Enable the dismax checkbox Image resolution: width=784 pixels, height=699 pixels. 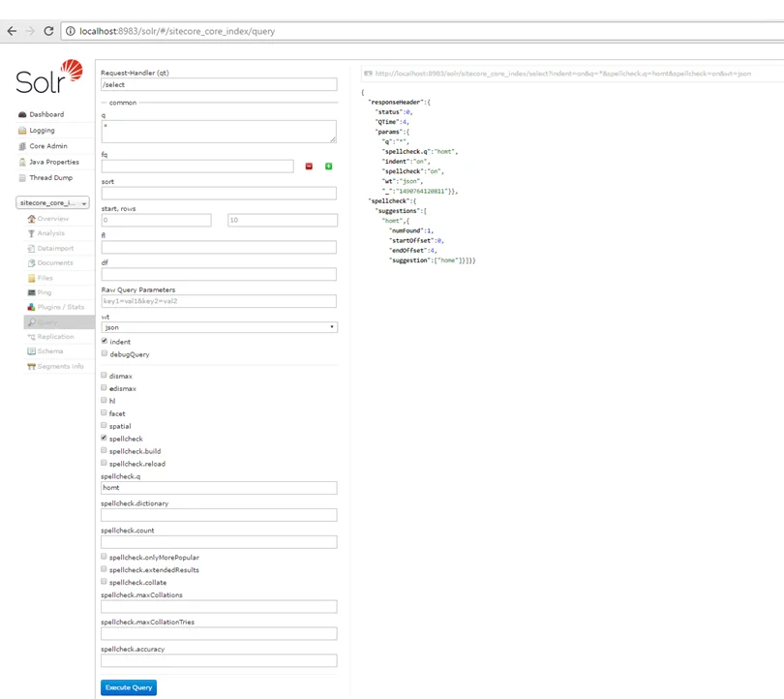[104, 375]
